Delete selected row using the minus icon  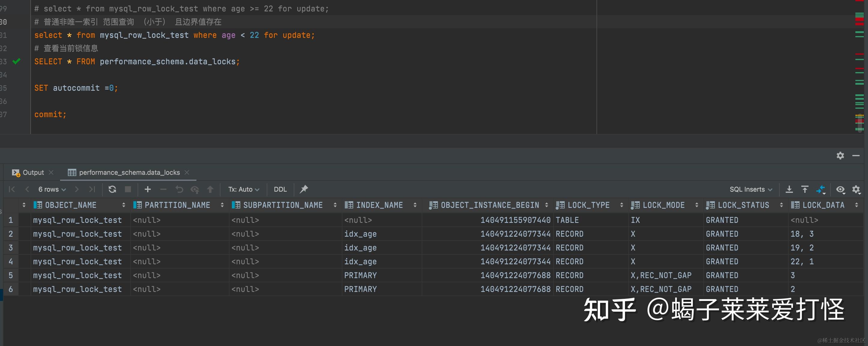point(163,189)
